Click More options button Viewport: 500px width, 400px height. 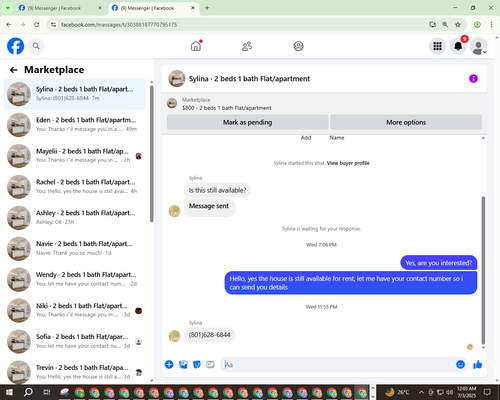pyautogui.click(x=406, y=122)
